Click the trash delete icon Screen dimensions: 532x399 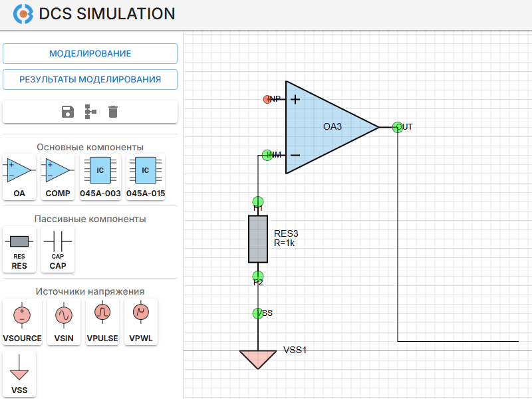pyautogui.click(x=113, y=112)
